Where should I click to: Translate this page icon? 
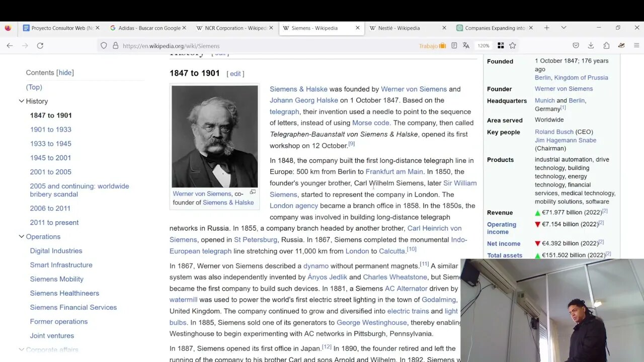pos(466,45)
